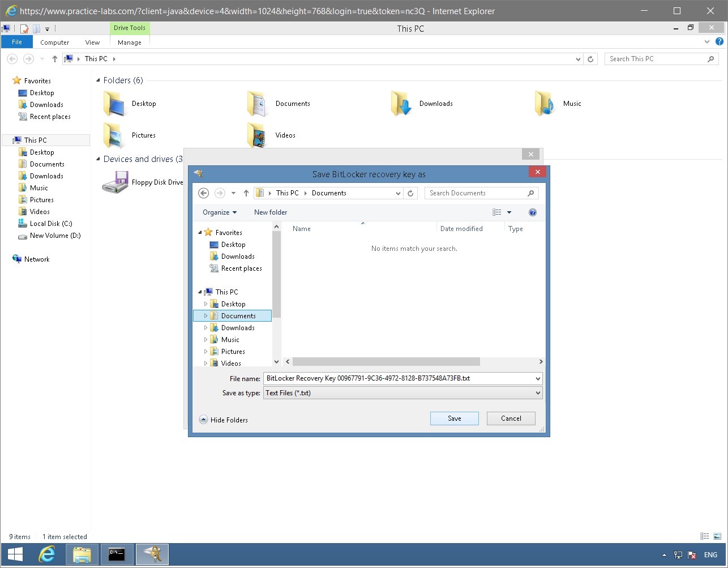Click the up arrow to navigate to This PC

coord(246,193)
